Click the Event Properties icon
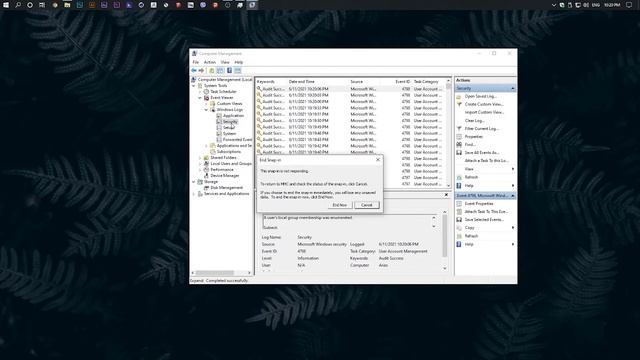640x360 pixels. pos(459,204)
